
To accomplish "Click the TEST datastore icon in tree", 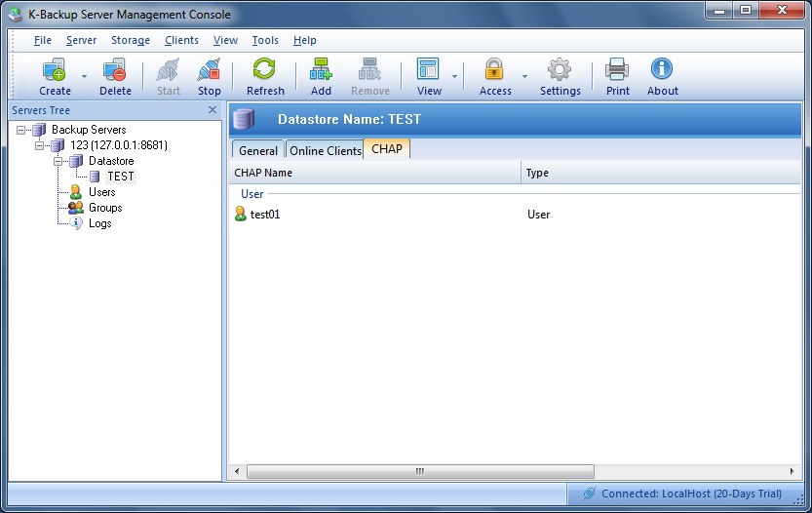I will coord(95,177).
